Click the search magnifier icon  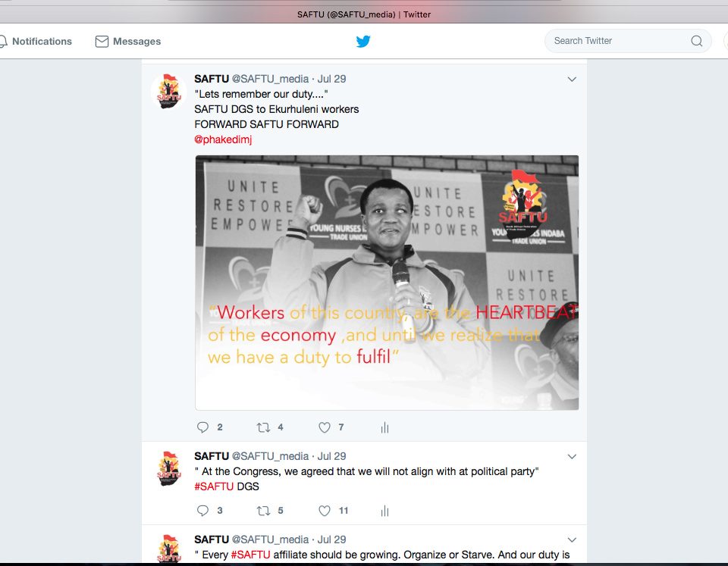tap(696, 41)
